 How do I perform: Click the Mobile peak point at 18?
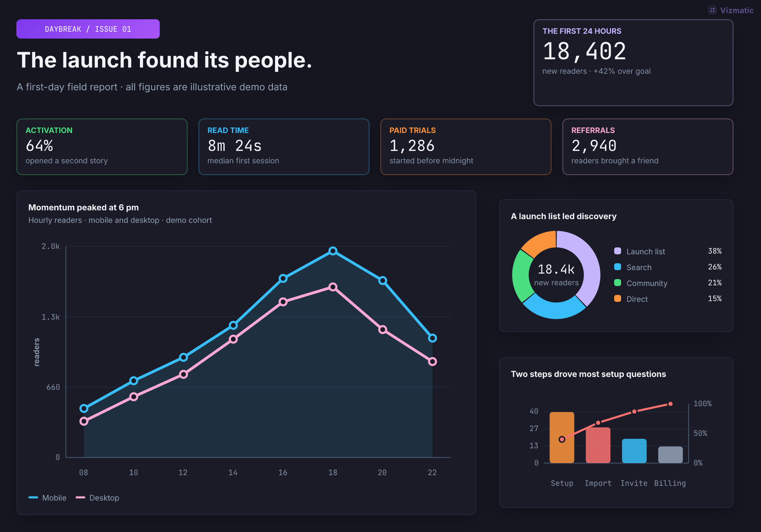coord(333,251)
